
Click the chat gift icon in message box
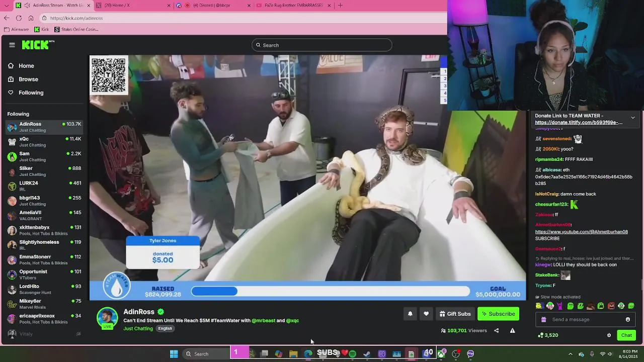click(x=543, y=319)
